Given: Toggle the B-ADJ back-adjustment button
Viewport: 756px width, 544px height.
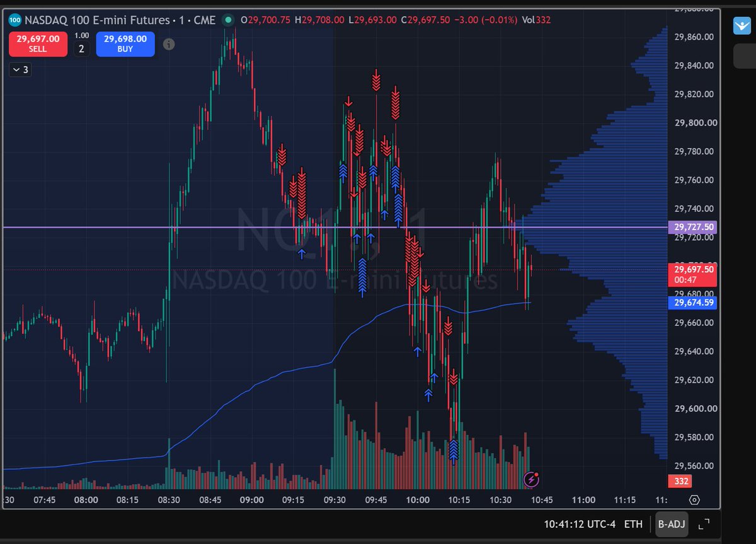Looking at the screenshot, I should tap(672, 524).
